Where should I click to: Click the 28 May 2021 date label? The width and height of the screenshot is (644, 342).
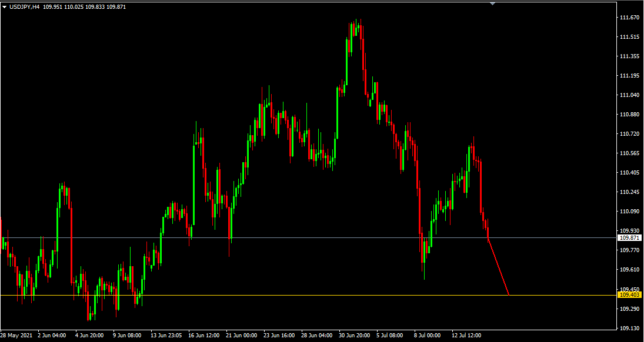[x=16, y=336]
